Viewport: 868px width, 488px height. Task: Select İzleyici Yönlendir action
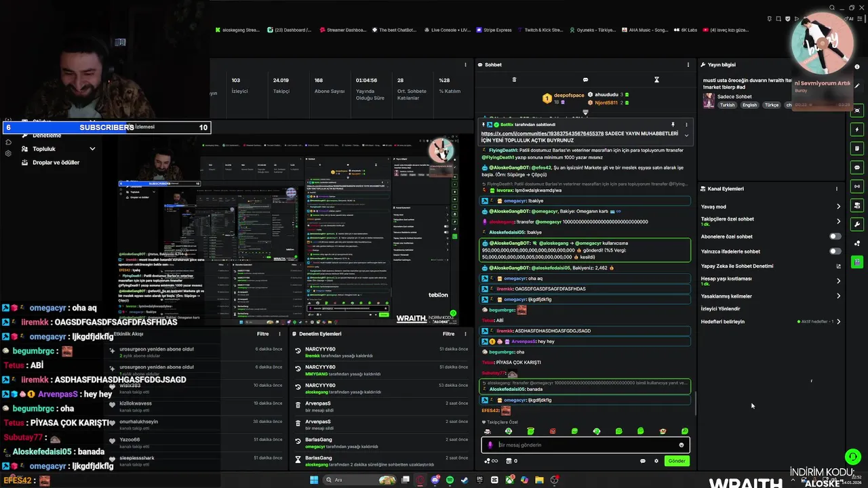tap(721, 308)
